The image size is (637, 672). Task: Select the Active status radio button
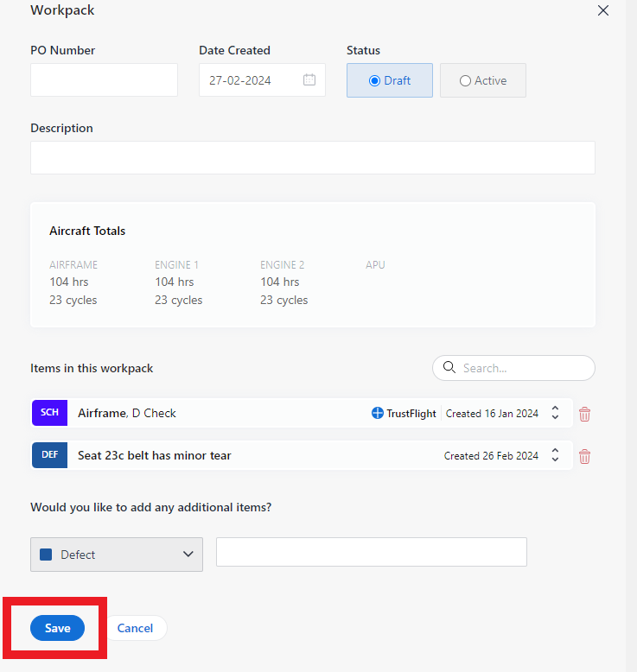tap(465, 80)
